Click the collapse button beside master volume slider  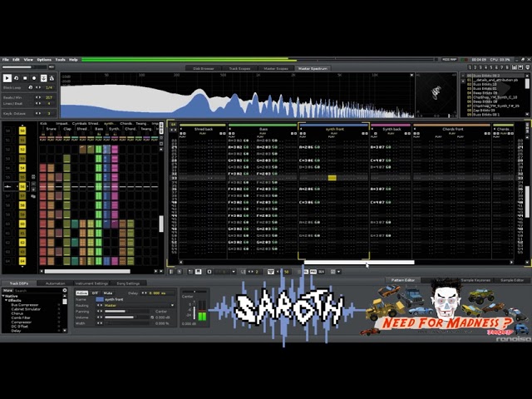[52, 66]
